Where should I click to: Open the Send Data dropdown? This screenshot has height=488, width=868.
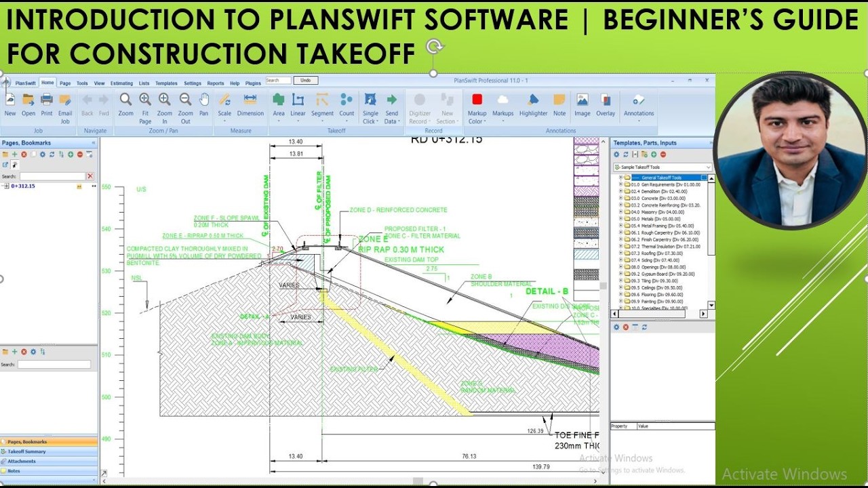(391, 108)
